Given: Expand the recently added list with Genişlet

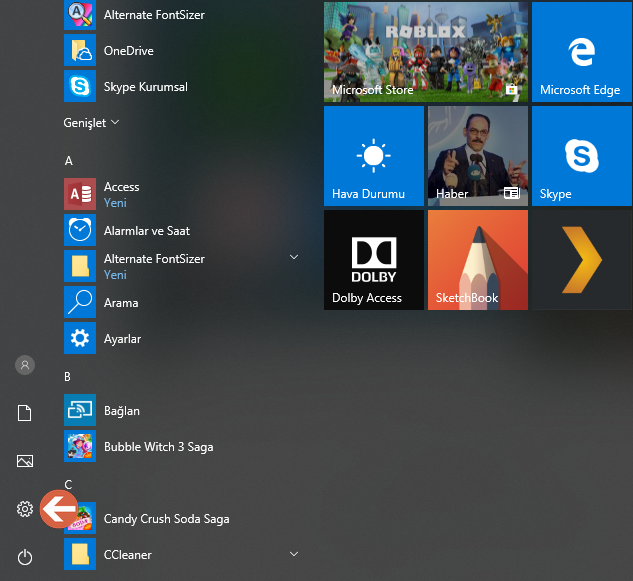Looking at the screenshot, I should click(91, 122).
